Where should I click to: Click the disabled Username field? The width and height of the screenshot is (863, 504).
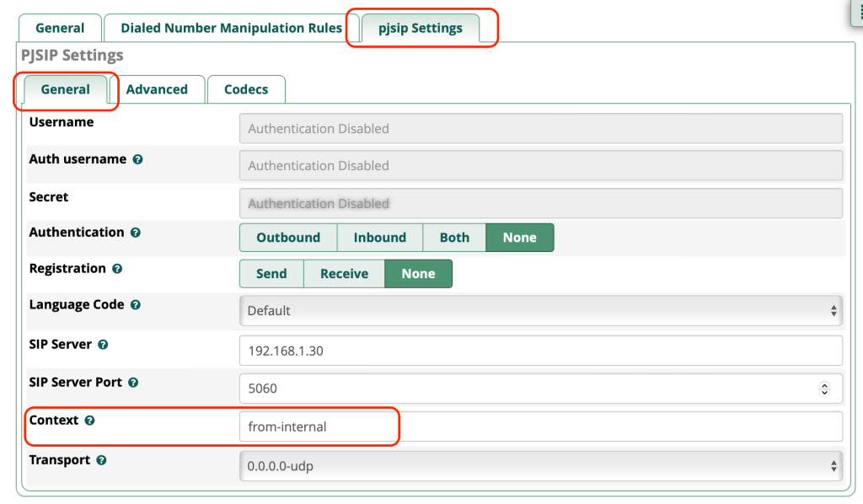click(x=541, y=128)
